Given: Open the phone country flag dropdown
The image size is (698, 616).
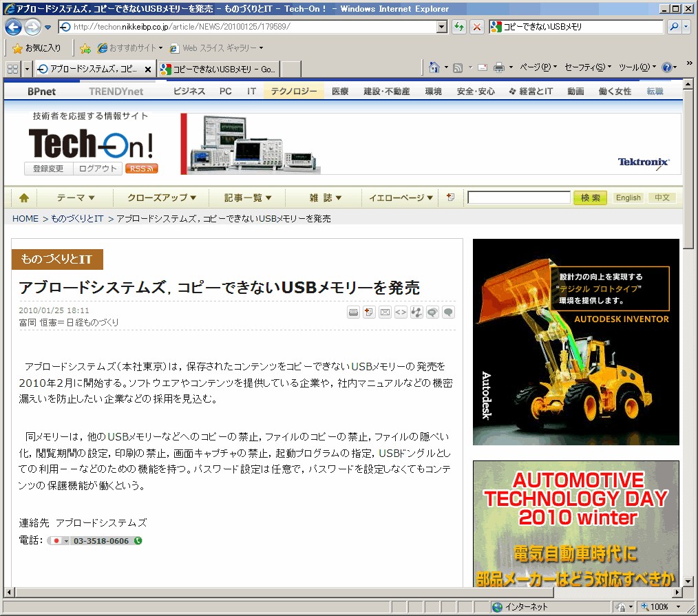Looking at the screenshot, I should [66, 541].
